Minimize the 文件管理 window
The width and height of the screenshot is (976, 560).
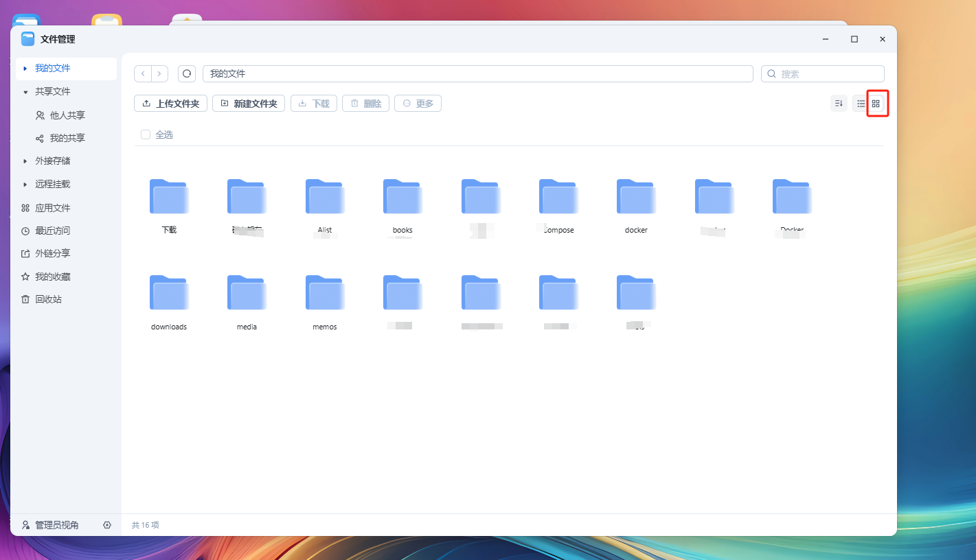[826, 39]
